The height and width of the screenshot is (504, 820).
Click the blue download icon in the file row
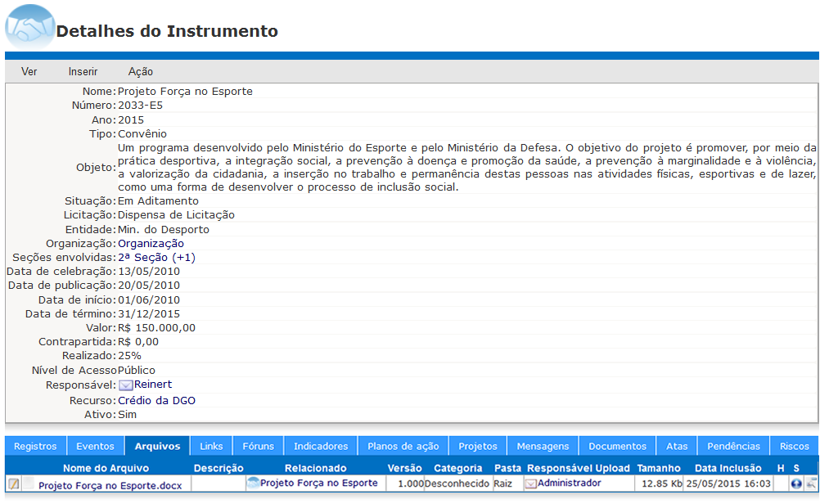(796, 484)
